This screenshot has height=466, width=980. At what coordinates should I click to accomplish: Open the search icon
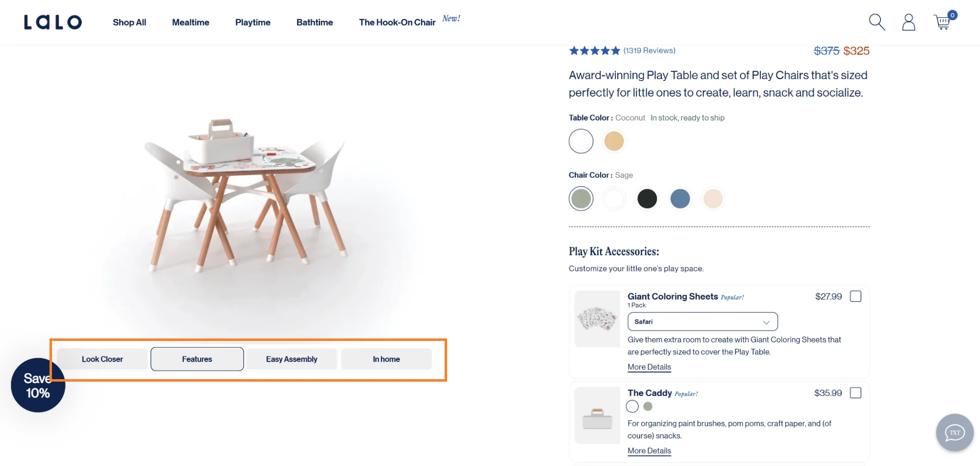point(877,22)
